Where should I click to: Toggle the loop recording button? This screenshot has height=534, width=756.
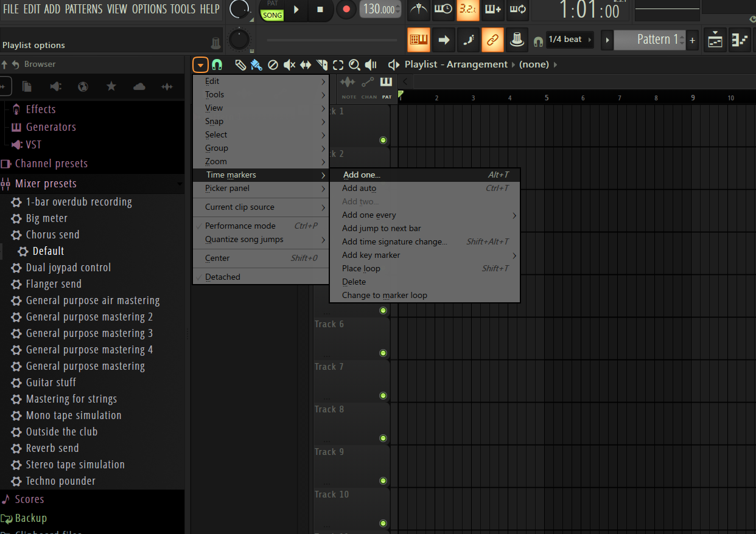[x=518, y=9]
